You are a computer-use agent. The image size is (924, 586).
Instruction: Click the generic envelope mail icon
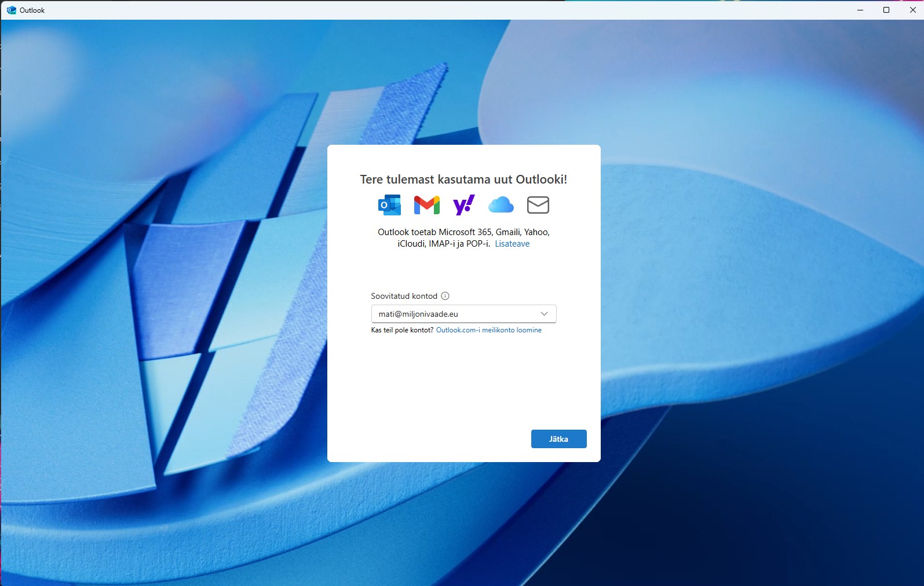pos(538,205)
